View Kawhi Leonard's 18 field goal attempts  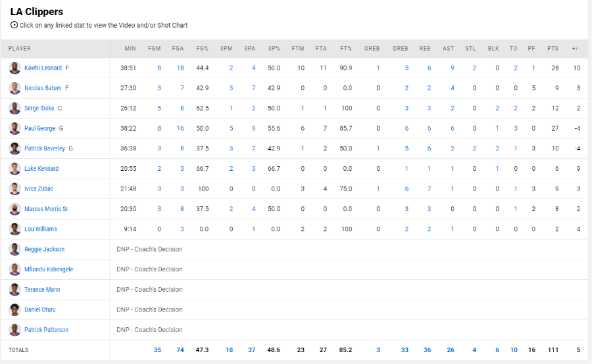(180, 68)
